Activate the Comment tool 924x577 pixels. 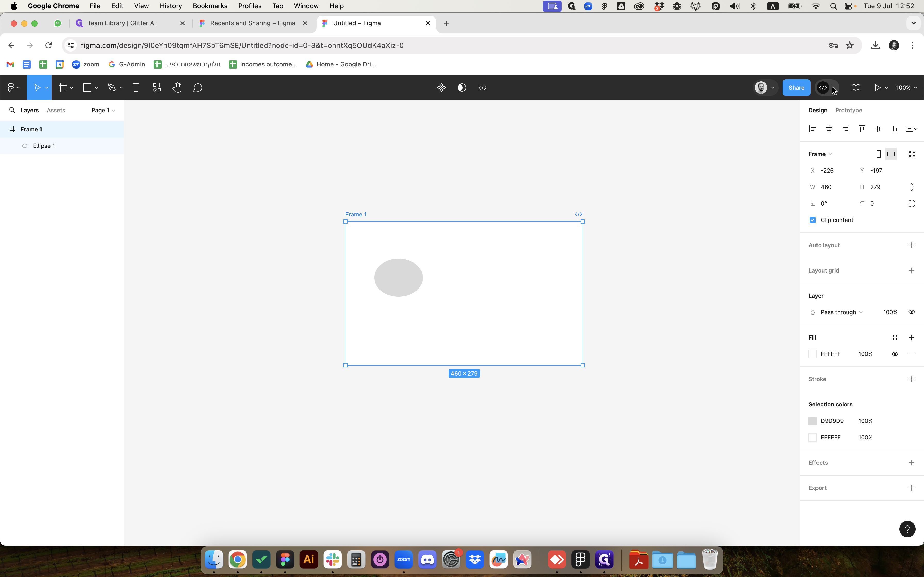pos(197,88)
